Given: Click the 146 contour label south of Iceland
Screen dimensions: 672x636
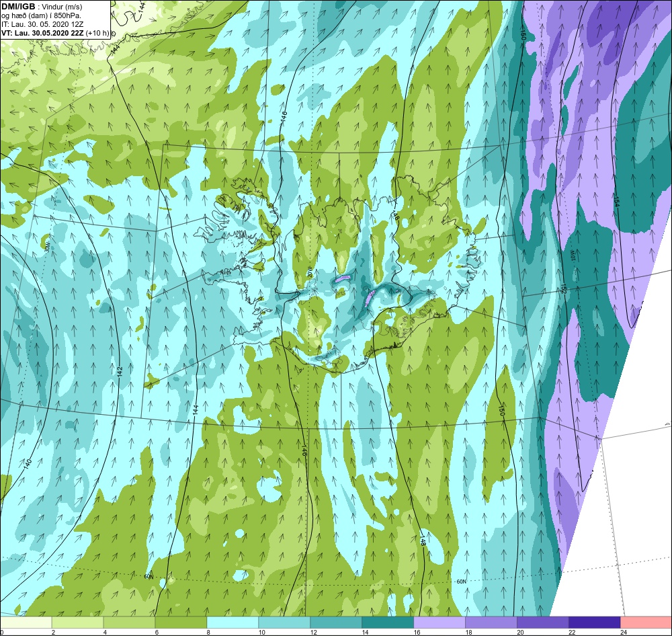Looking at the screenshot, I should (304, 450).
